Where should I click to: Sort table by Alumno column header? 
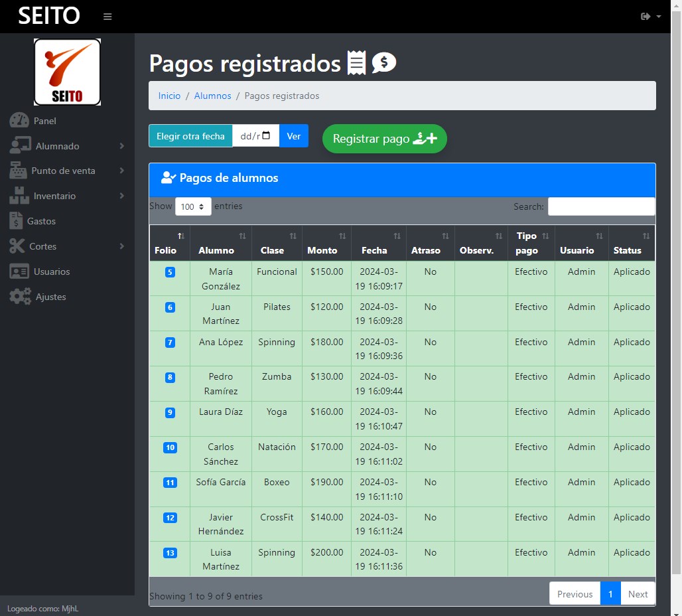(x=220, y=243)
